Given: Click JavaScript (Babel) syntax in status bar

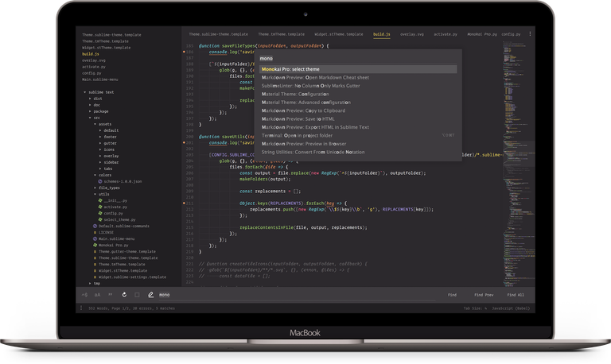Looking at the screenshot, I should [511, 308].
